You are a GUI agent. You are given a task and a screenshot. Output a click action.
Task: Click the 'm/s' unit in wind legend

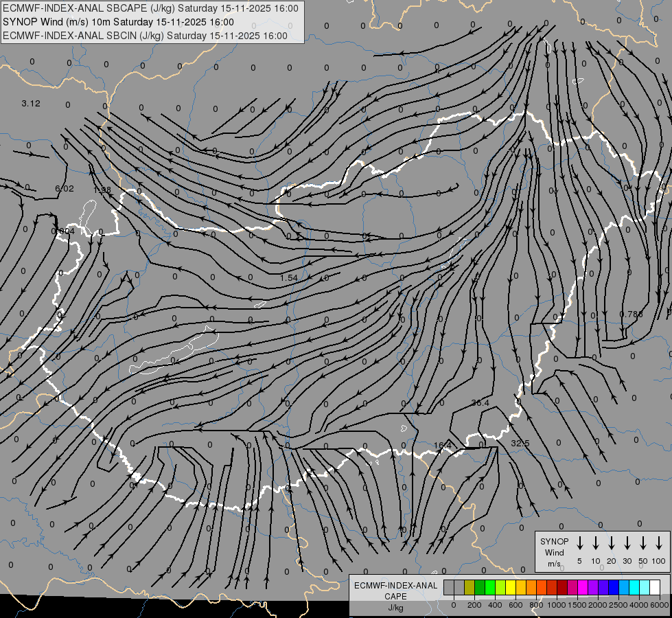pyautogui.click(x=554, y=564)
